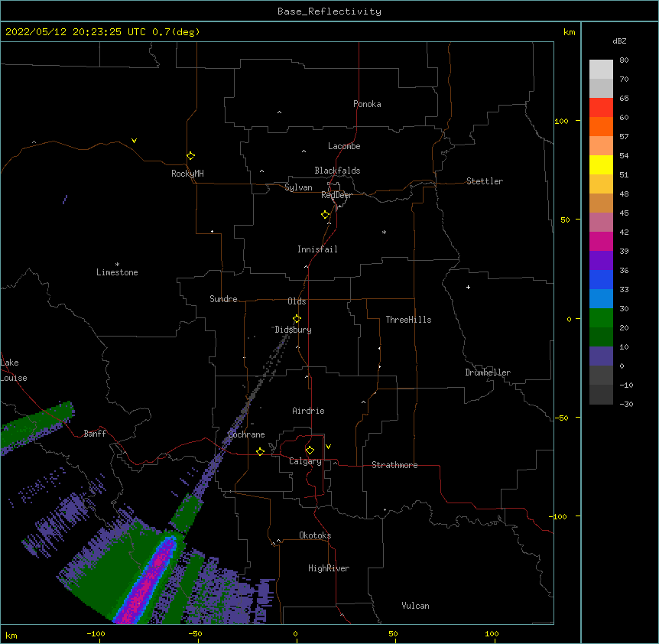Screen dimensions: 659x644
Task: Click the yellow station marker above RockyMH
Action: pyautogui.click(x=190, y=156)
